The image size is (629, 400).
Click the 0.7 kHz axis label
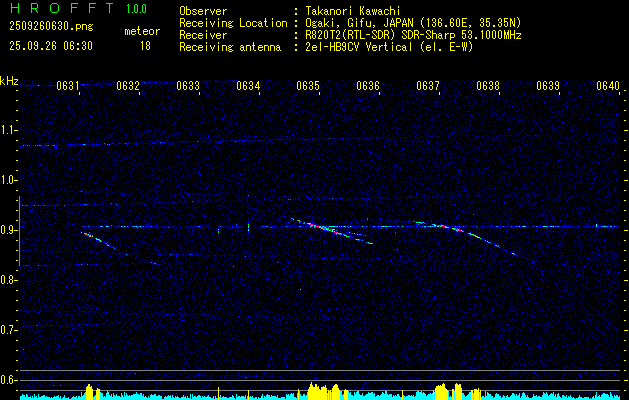tap(8, 330)
